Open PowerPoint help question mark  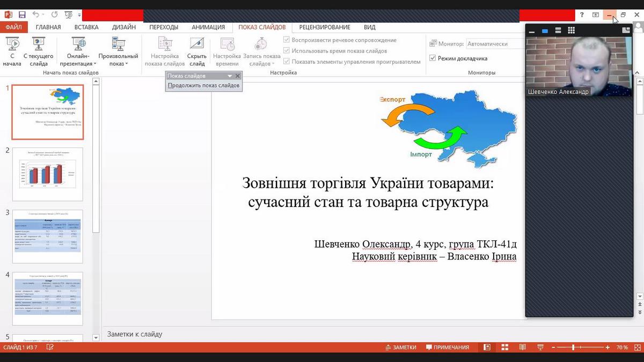pyautogui.click(x=582, y=15)
